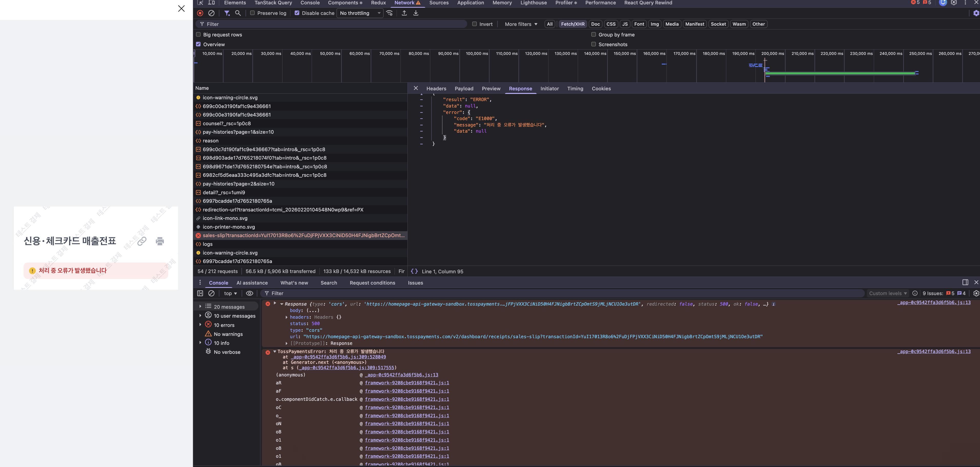This screenshot has width=980, height=467.
Task: Click the network search magnifier icon
Action: pos(238,13)
